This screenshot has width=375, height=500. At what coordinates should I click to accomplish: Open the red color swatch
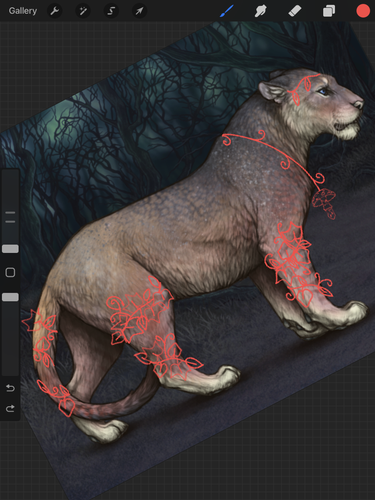[x=363, y=11]
